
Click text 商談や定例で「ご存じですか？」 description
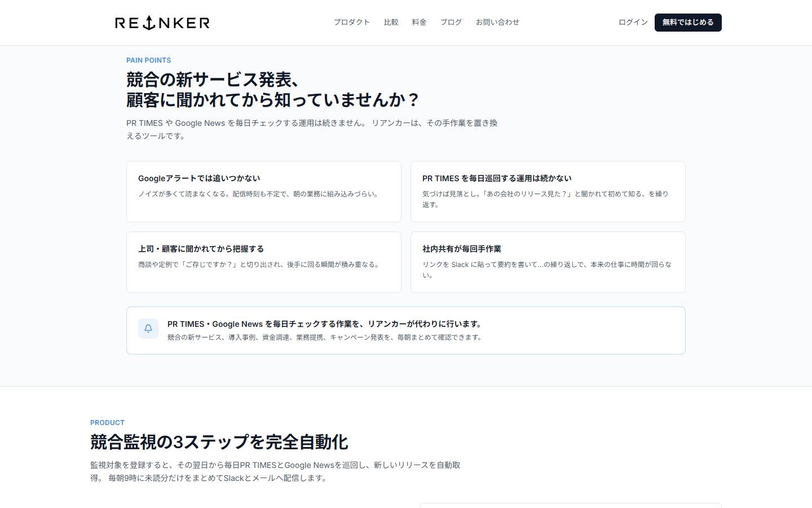pyautogui.click(x=260, y=265)
